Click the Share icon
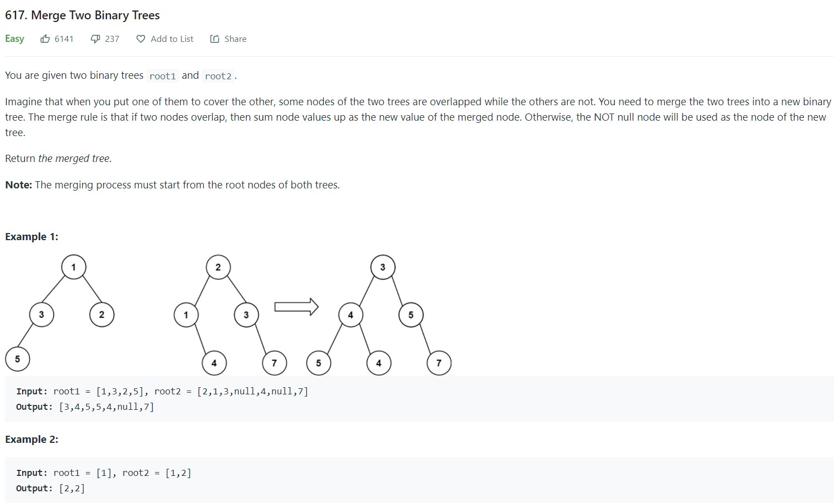Viewport: 834px width, 504px height. click(x=214, y=39)
